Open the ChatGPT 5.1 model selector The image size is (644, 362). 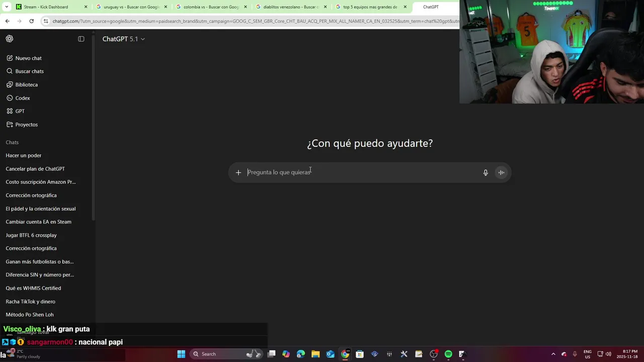(x=124, y=39)
